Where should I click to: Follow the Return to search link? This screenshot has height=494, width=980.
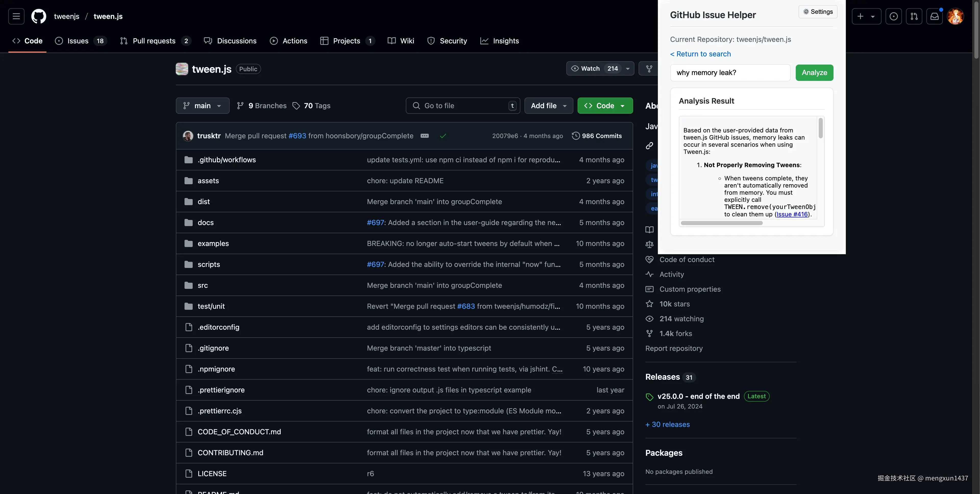pos(700,54)
